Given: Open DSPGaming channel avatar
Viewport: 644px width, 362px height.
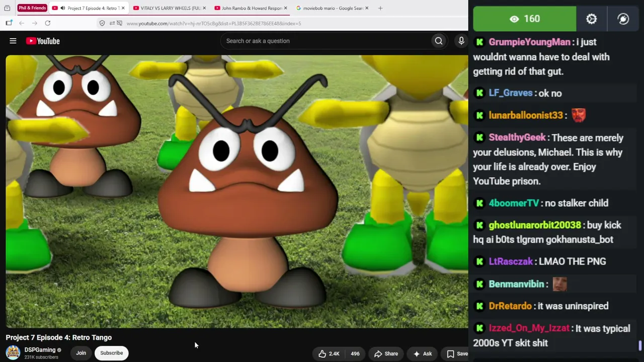Looking at the screenshot, I should click(13, 352).
